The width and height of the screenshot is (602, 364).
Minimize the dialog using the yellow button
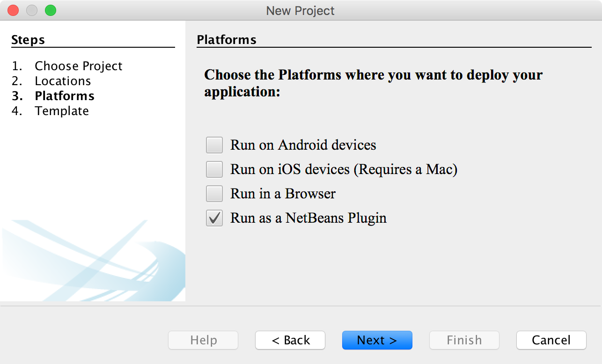(x=32, y=10)
